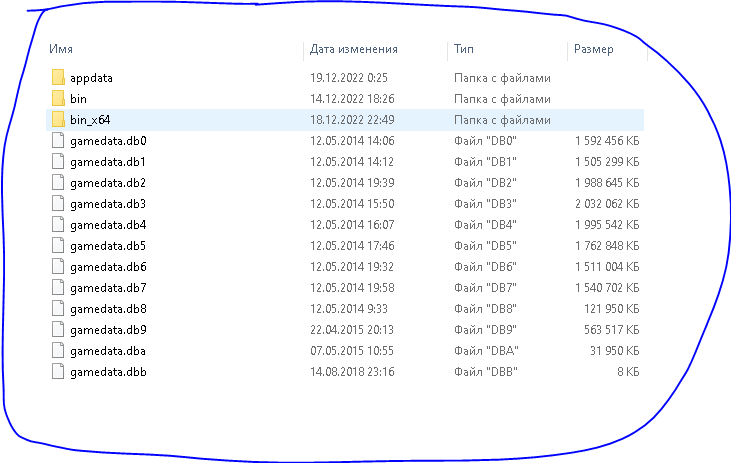Screen dimensions: 731x463
Task: Click the bin_x64 folder icon
Action: click(x=57, y=120)
